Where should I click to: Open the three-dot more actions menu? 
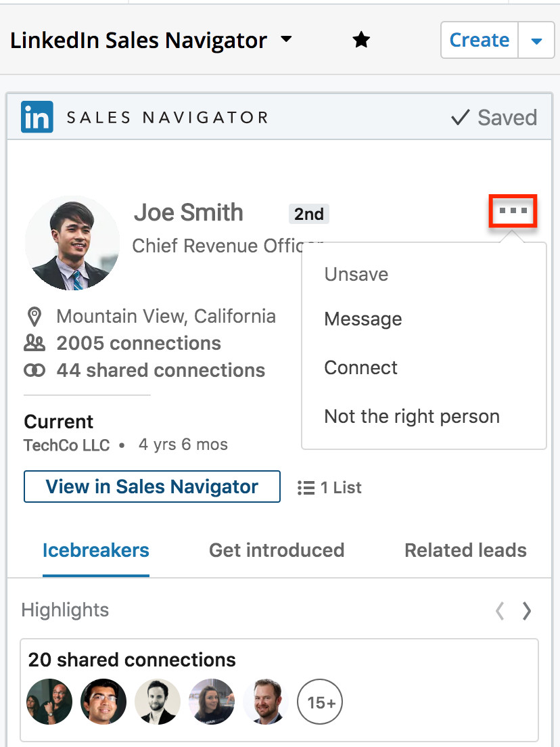pyautogui.click(x=513, y=210)
